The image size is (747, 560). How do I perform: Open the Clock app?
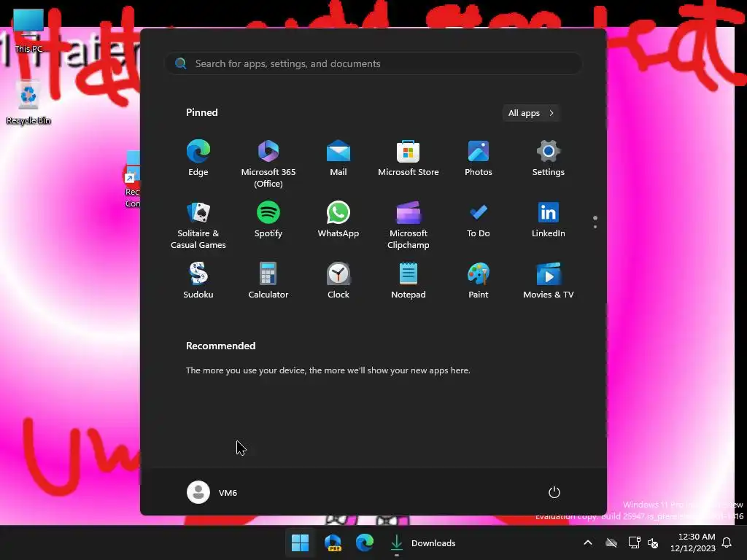(338, 281)
